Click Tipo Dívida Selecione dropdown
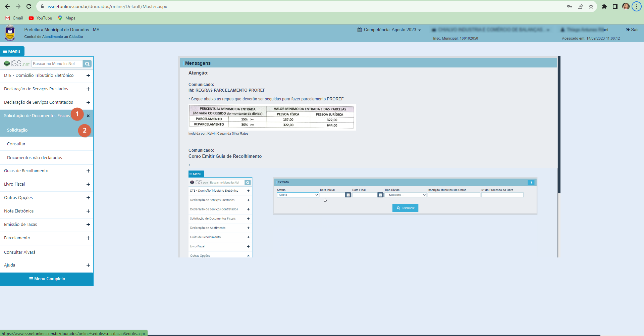 (406, 195)
